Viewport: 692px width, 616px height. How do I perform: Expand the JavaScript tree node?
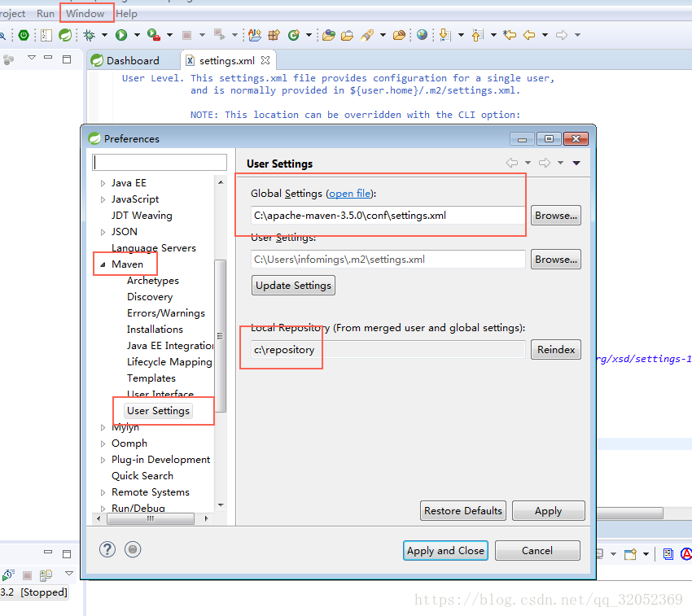(103, 199)
